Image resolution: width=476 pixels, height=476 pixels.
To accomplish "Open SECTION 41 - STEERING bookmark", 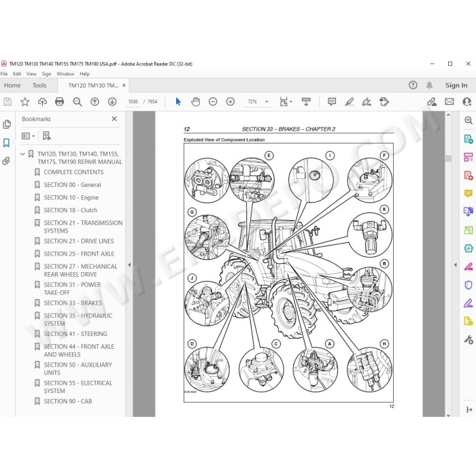I will point(75,334).
